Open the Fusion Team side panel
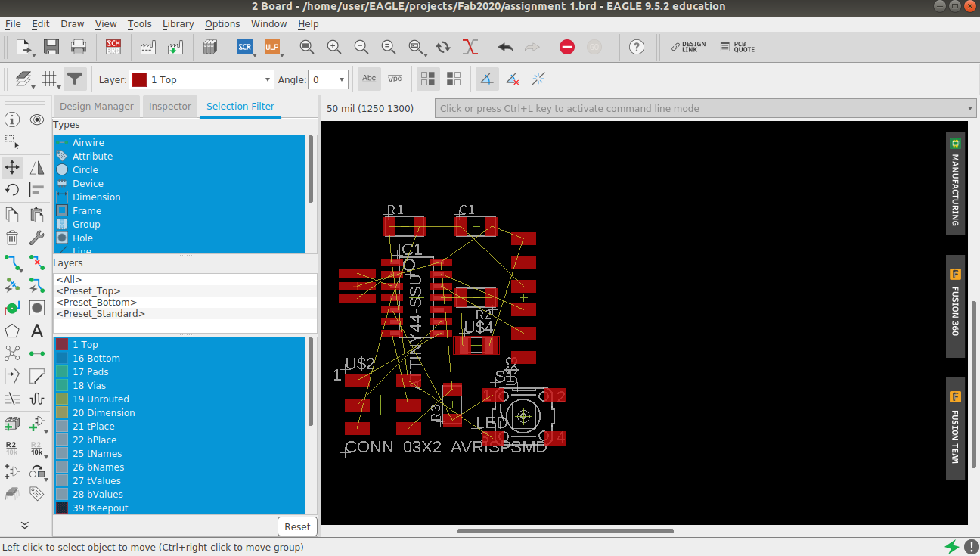Image resolution: width=980 pixels, height=556 pixels. click(955, 428)
